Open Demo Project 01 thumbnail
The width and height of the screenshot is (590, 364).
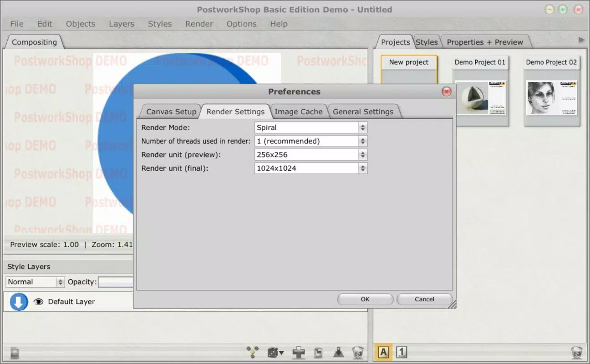pyautogui.click(x=480, y=91)
